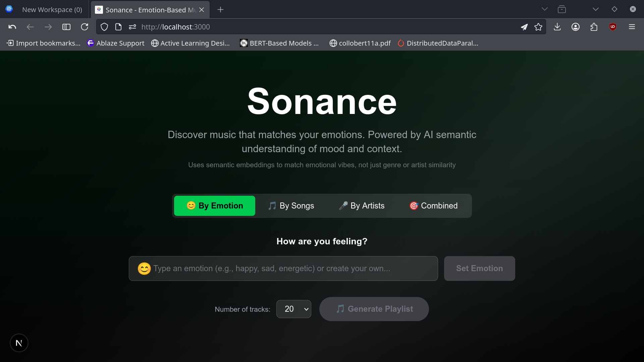Open the extensions puzzle icon
The image size is (644, 362).
coord(594,27)
